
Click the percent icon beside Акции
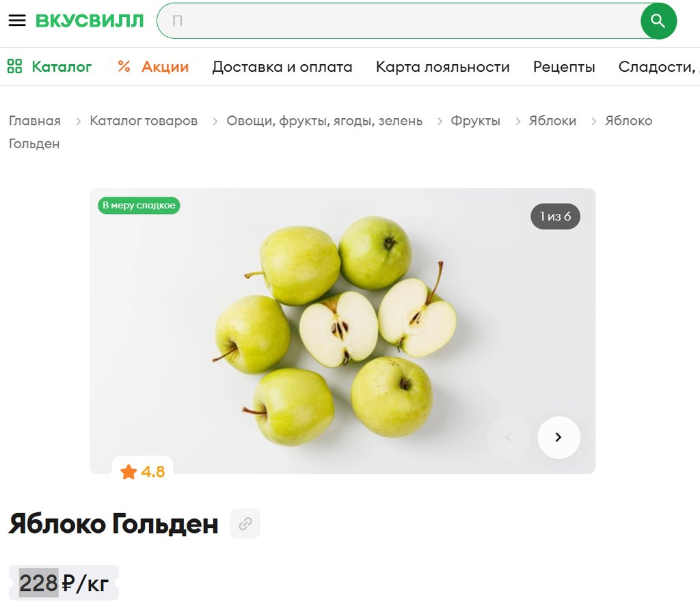click(124, 66)
